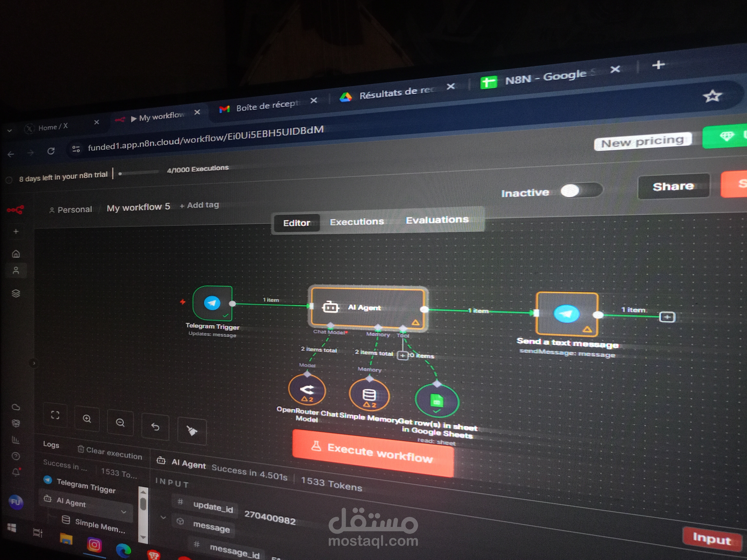The image size is (747, 560).
Task: Click the Share button
Action: click(673, 186)
